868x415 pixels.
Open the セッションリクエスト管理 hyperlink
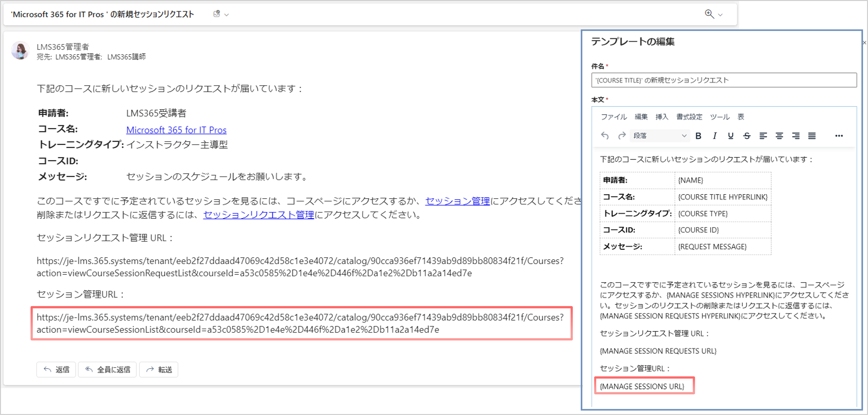pyautogui.click(x=258, y=215)
